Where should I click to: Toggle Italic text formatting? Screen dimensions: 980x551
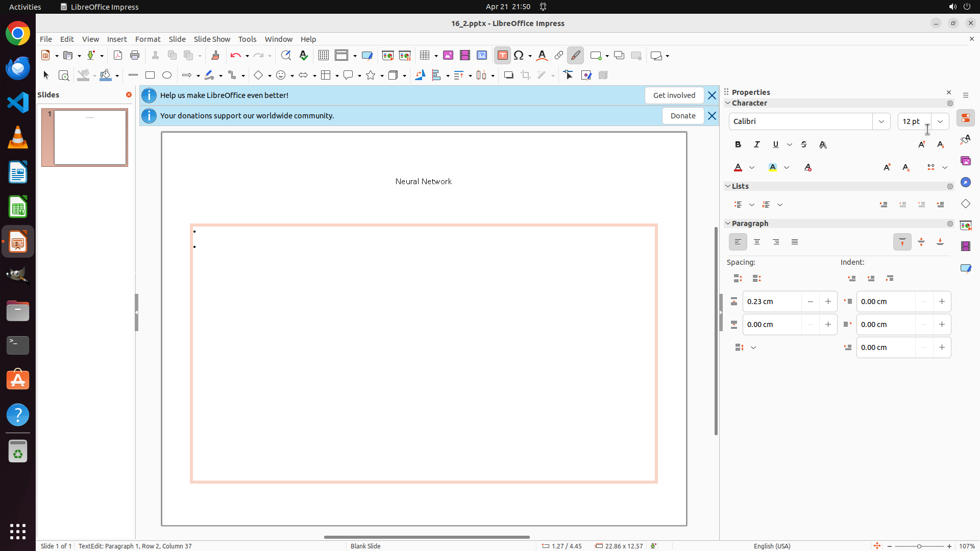tap(757, 145)
